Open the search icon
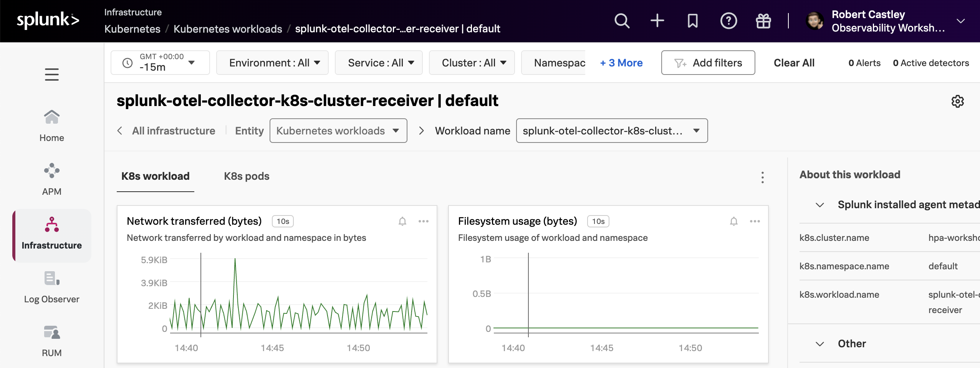Image resolution: width=980 pixels, height=368 pixels. pos(621,21)
